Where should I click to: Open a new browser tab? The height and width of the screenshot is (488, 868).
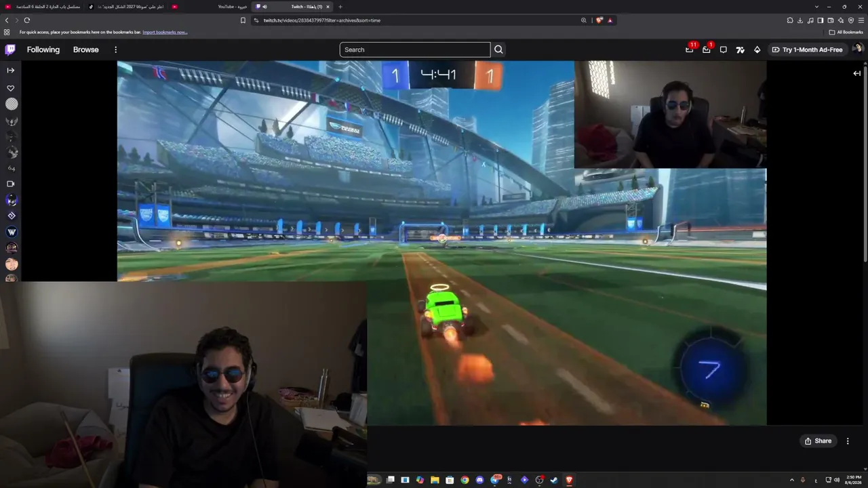(x=340, y=7)
